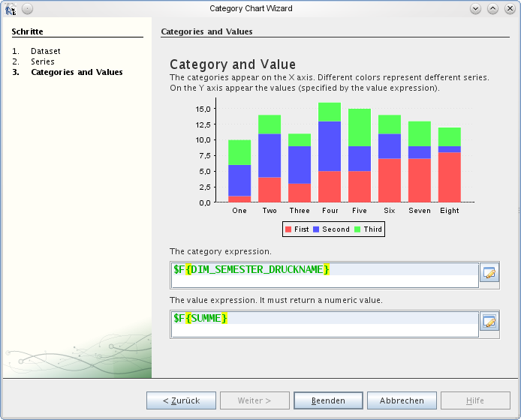521x420 pixels.
Task: Cancel the wizard with Abbrechen
Action: 402,400
